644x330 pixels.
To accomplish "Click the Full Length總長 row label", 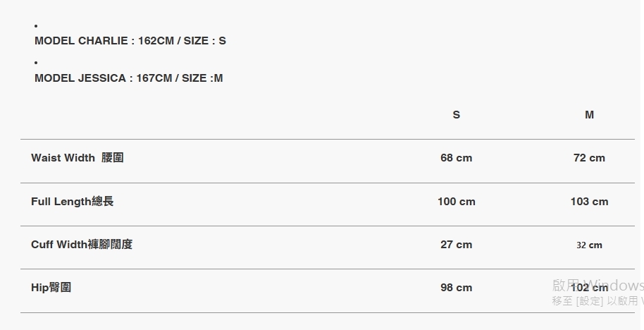I will (x=72, y=202).
